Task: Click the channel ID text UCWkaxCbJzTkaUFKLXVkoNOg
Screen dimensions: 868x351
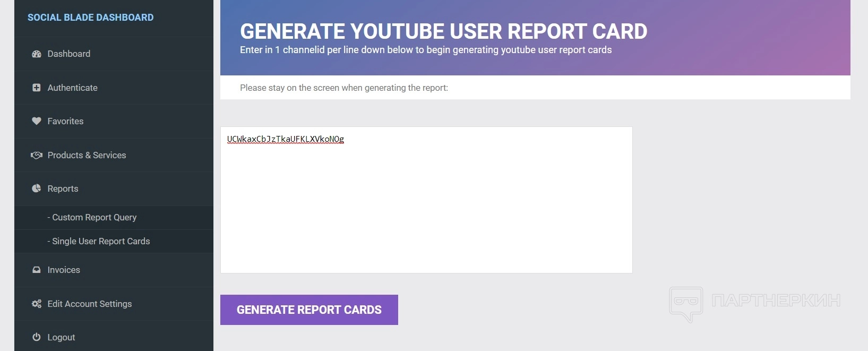Action: 286,139
